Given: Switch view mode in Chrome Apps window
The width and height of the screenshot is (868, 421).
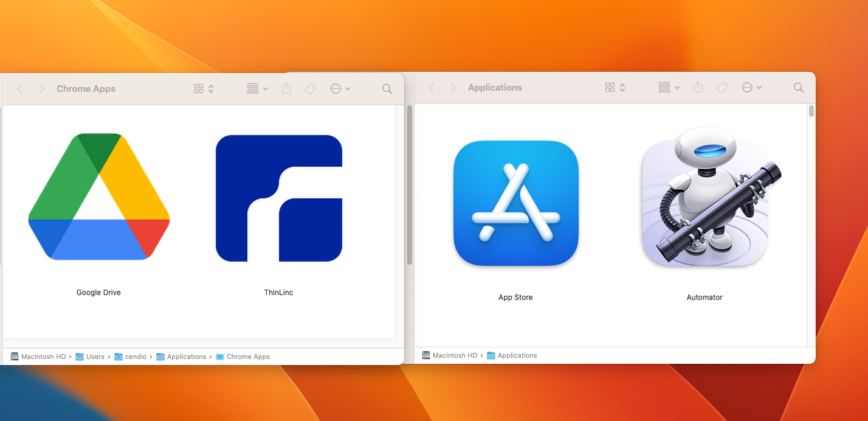Looking at the screenshot, I should pos(204,89).
